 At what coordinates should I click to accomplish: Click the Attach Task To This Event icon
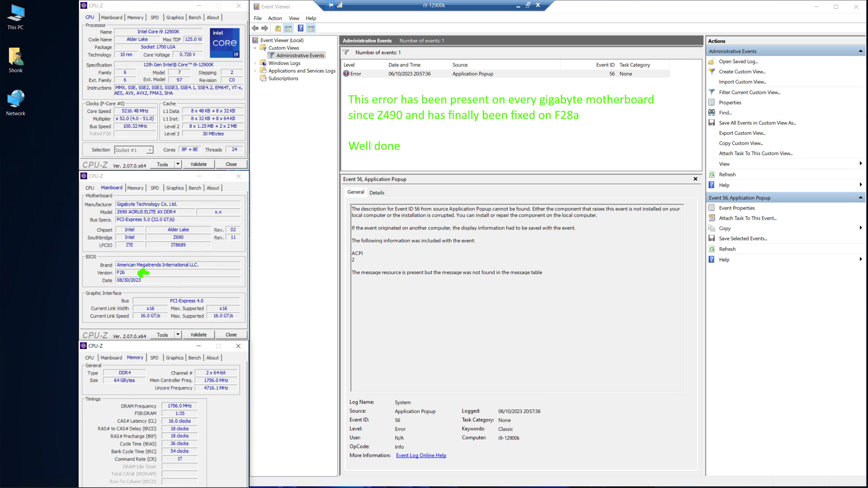[712, 218]
